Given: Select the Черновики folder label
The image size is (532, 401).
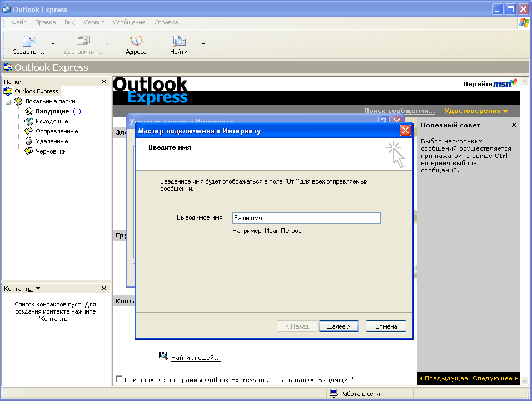Looking at the screenshot, I should coord(51,151).
